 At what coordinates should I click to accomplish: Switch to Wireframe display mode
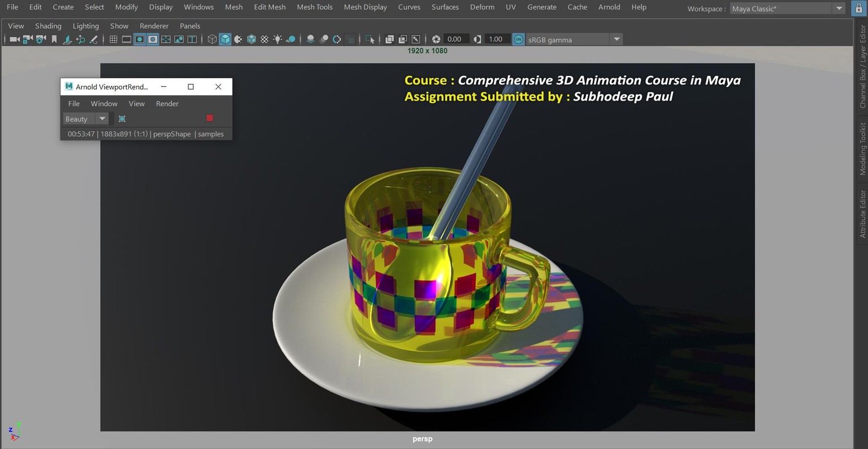coord(212,39)
